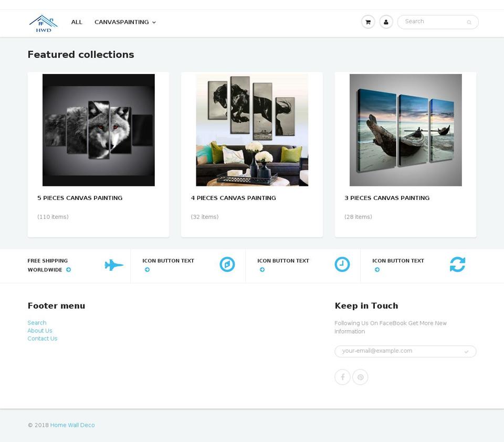Focus the Search input field
Image resolution: width=504 pixels, height=442 pixels.
(x=438, y=22)
